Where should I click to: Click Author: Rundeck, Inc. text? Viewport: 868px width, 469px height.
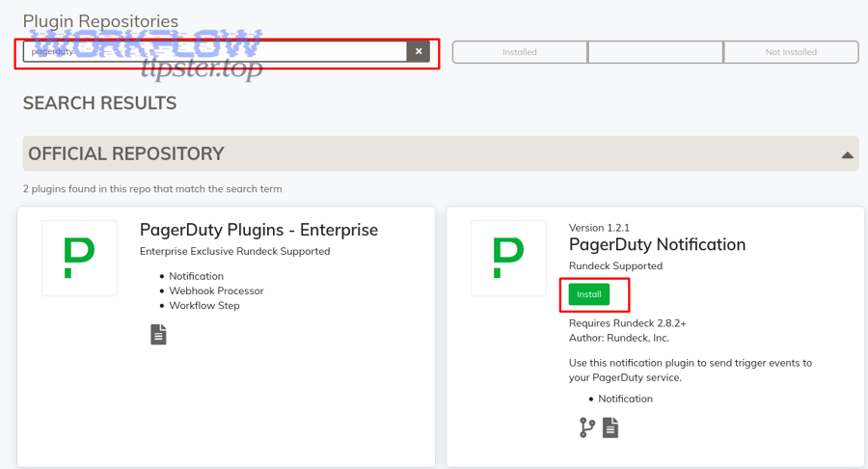[619, 338]
